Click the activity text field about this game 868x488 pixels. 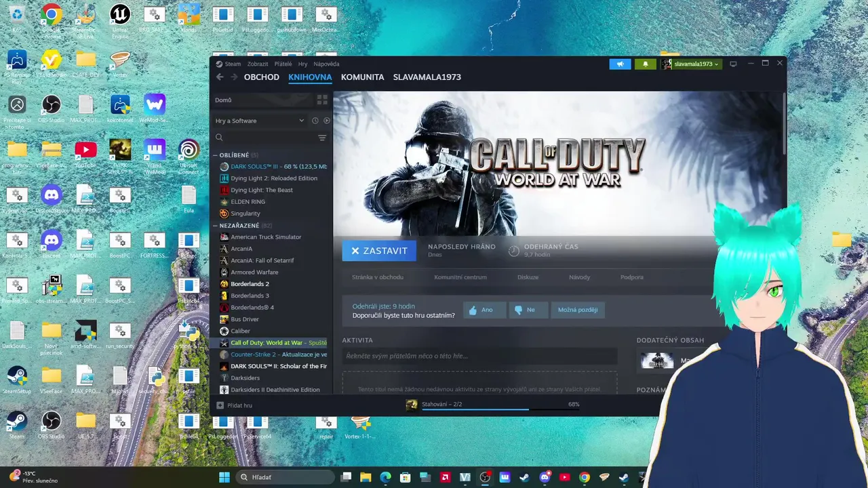click(479, 356)
